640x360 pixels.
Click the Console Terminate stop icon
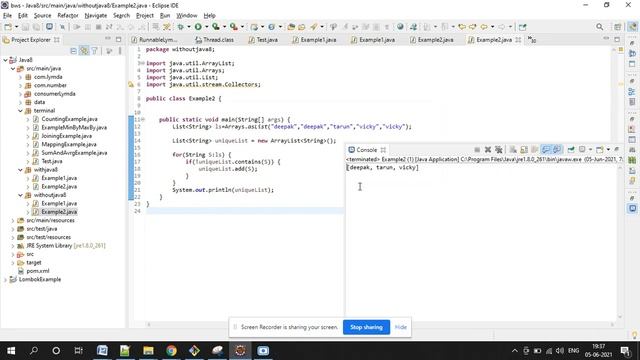tap(477, 150)
